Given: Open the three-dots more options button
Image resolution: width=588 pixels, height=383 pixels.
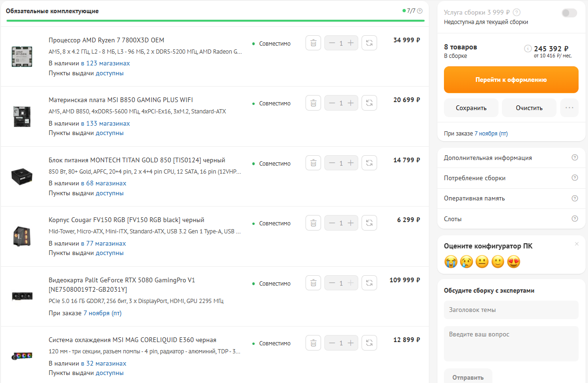Looking at the screenshot, I should (569, 108).
